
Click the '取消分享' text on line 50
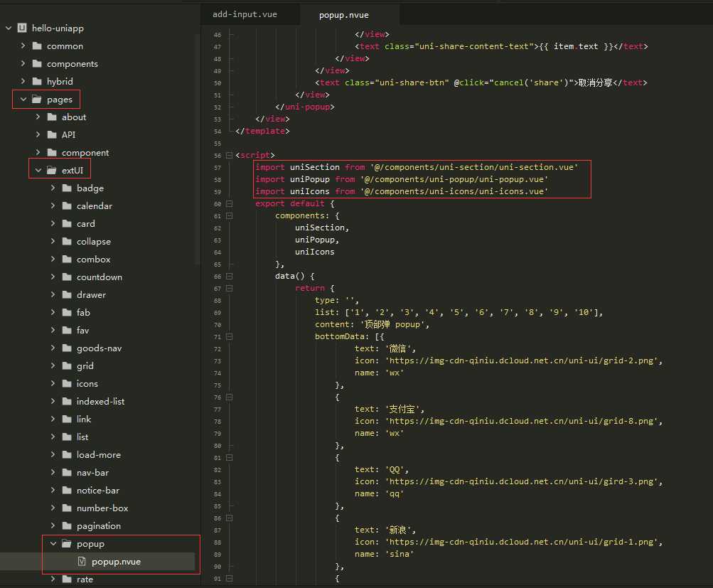click(x=595, y=82)
